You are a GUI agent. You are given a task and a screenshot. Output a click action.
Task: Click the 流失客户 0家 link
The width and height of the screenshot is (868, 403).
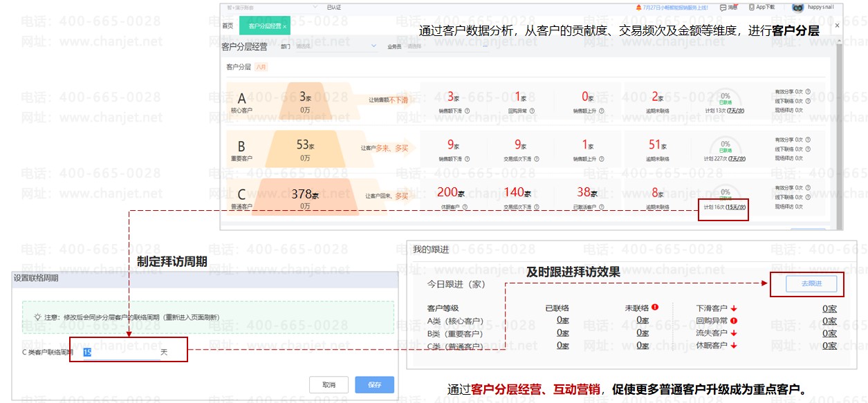[829, 332]
